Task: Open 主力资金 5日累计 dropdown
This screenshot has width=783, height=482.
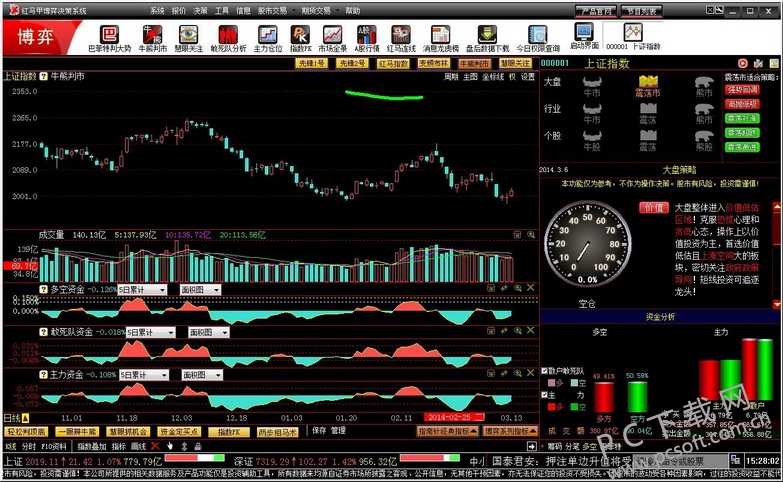Action: [144, 375]
